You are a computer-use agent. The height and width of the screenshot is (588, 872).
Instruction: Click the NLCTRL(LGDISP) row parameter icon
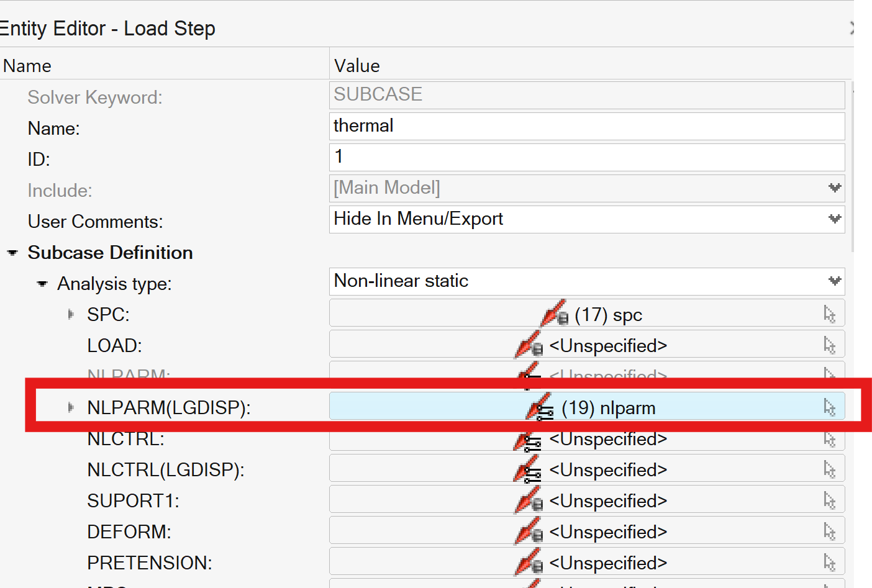[x=528, y=469]
